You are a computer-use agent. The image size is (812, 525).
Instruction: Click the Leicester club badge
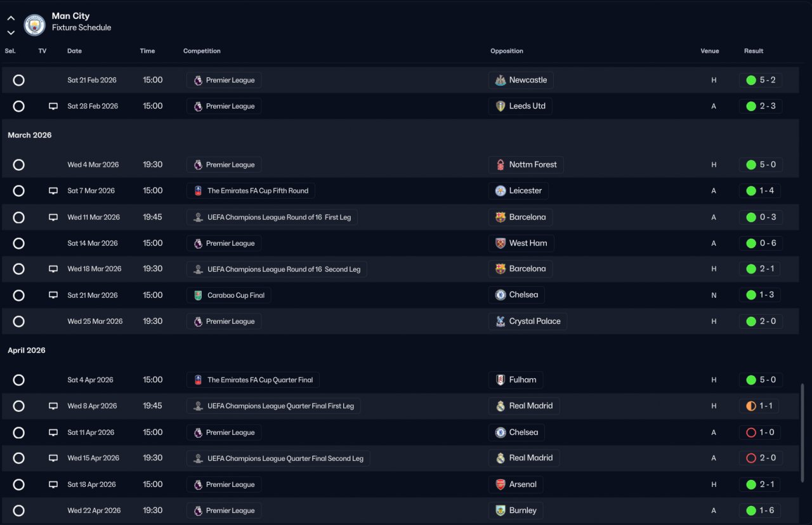pos(501,190)
